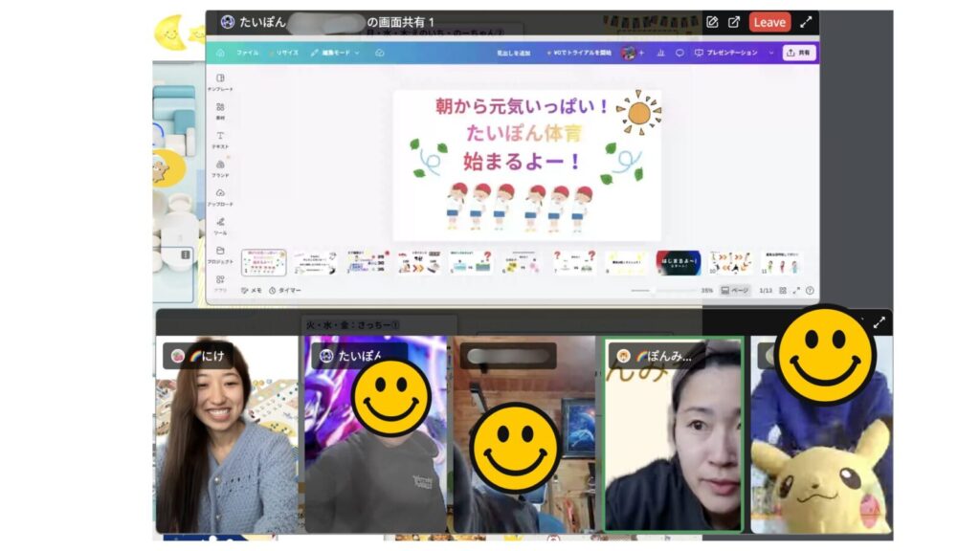
Task: Open the Templates (テンプレート) sidebar panel
Action: [x=220, y=81]
